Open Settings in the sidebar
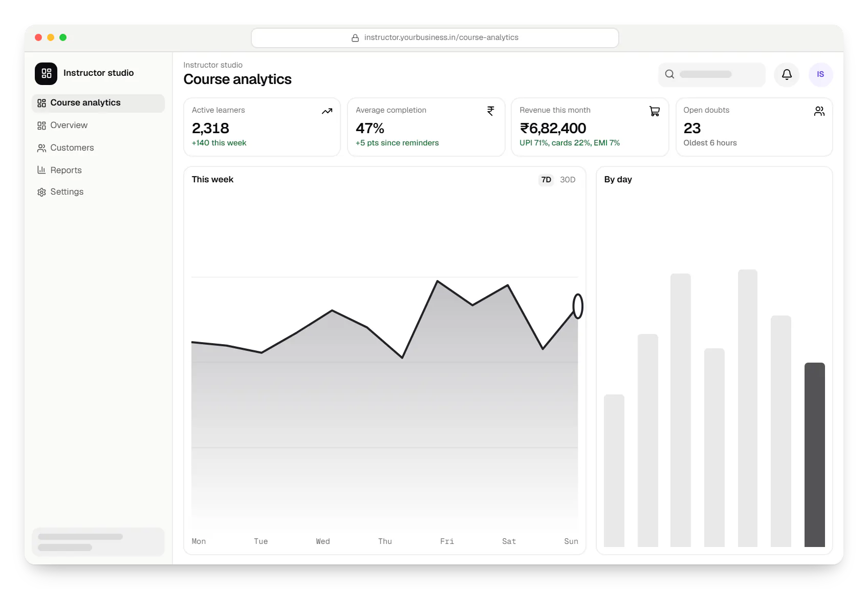Screen dimensions: 868x589 click(x=98, y=192)
